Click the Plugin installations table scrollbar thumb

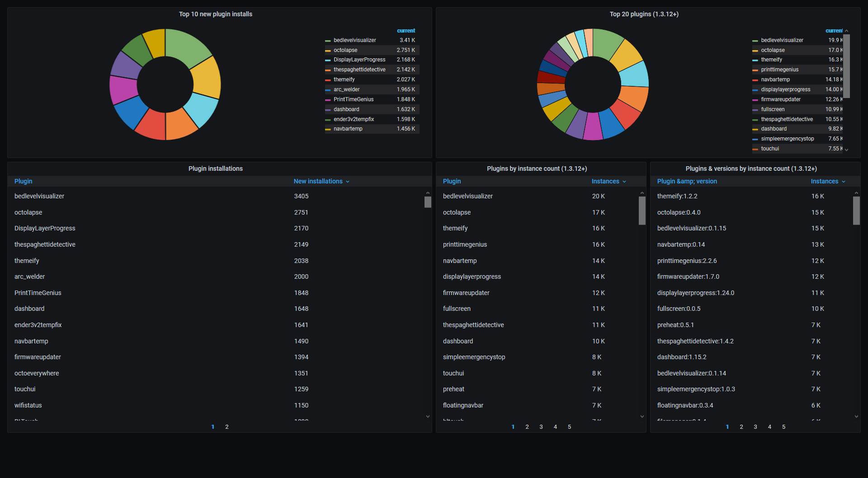pyautogui.click(x=428, y=202)
